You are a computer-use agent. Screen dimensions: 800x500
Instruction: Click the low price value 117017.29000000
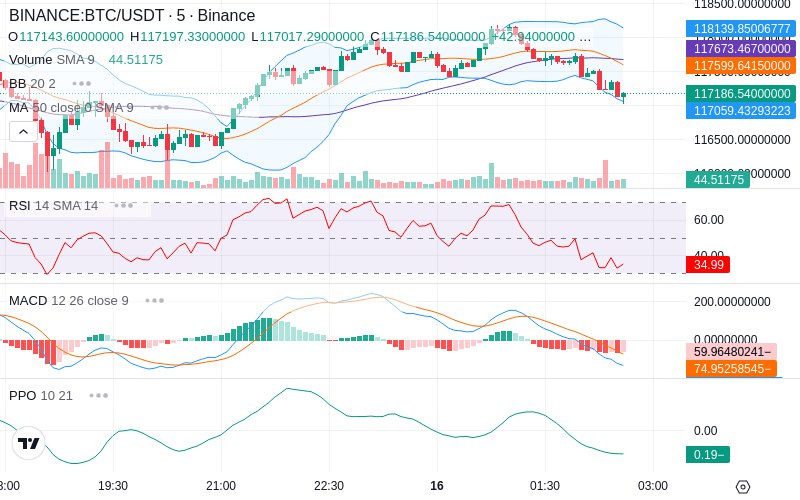312,37
